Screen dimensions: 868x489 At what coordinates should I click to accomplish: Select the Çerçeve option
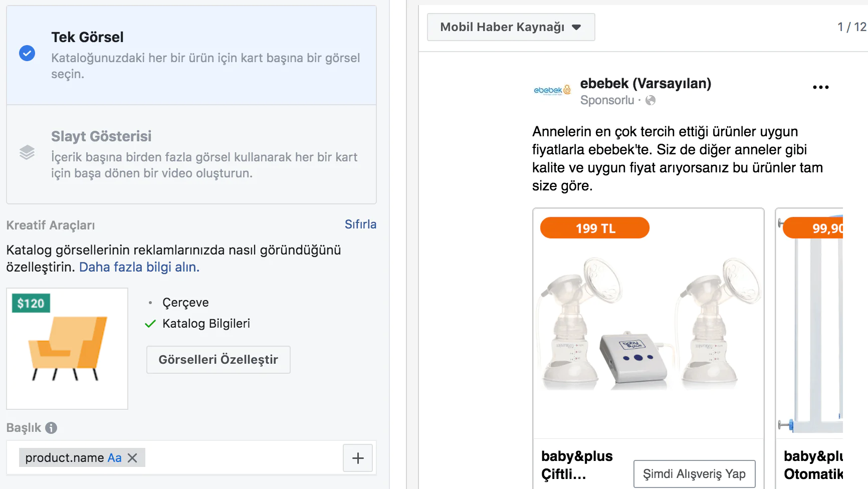[x=185, y=303]
